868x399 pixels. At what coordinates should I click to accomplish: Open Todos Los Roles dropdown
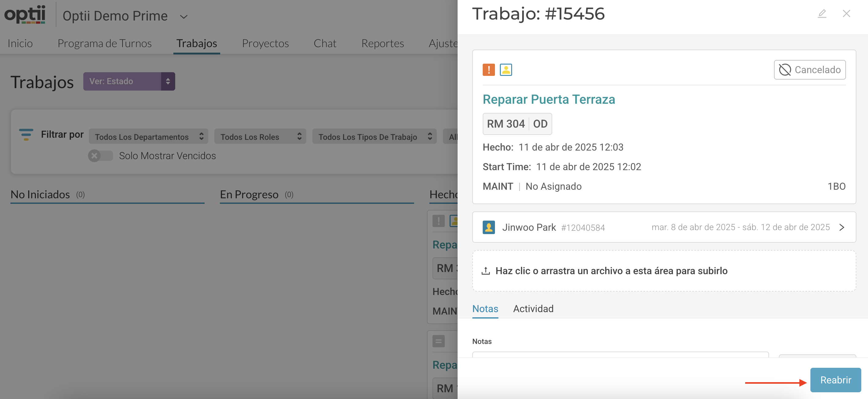click(x=260, y=136)
